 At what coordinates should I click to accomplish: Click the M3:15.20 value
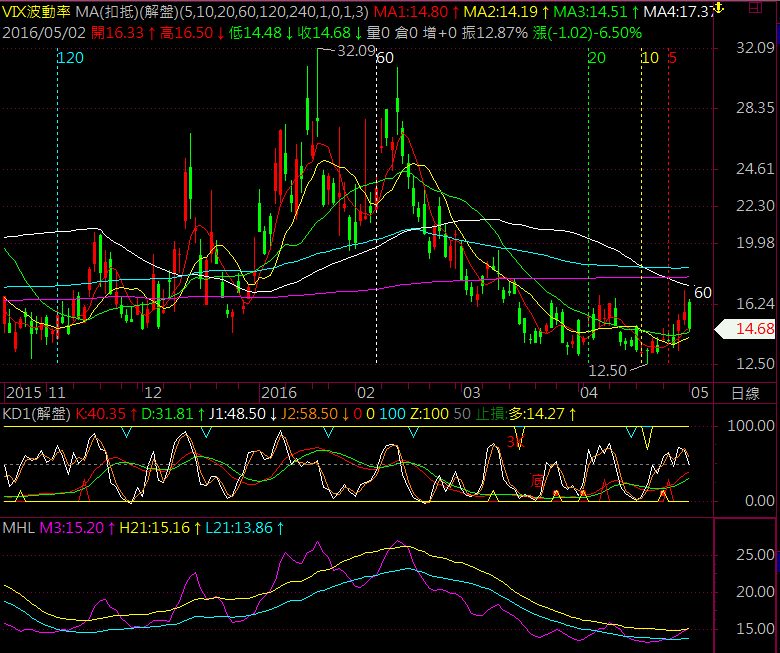[x=71, y=528]
